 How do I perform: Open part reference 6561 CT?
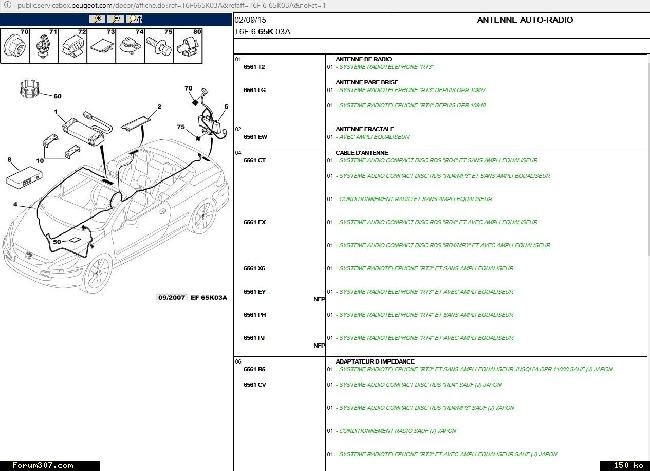tap(254, 160)
